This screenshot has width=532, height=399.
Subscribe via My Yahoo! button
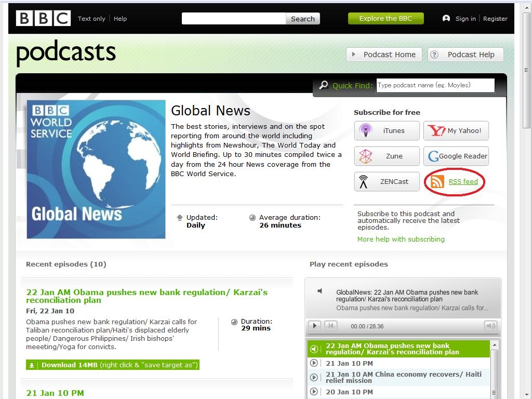tap(456, 130)
